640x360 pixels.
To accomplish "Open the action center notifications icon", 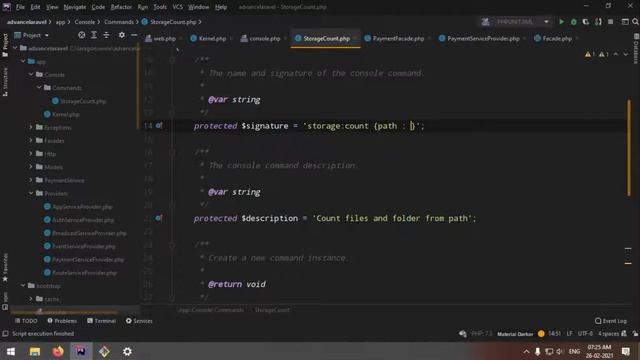I will coord(626,351).
